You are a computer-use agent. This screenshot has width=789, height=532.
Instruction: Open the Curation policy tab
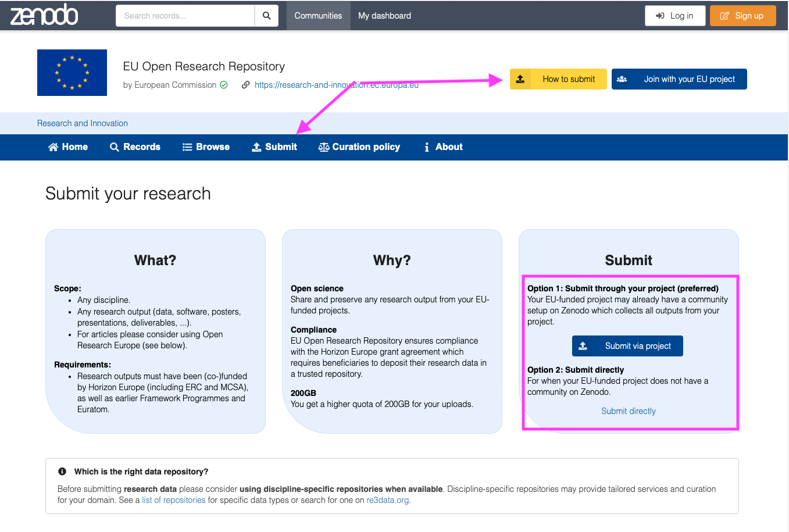click(x=359, y=147)
